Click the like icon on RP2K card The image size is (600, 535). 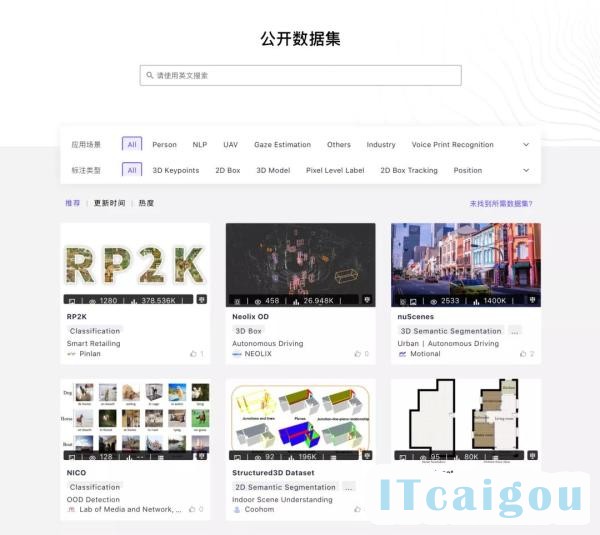(192, 354)
